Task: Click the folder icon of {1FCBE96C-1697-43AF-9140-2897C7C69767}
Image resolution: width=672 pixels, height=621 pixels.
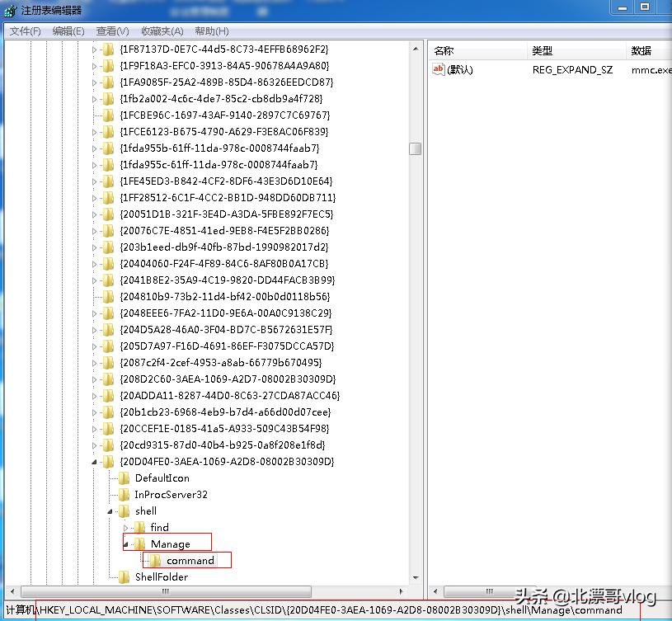Action: click(x=109, y=115)
